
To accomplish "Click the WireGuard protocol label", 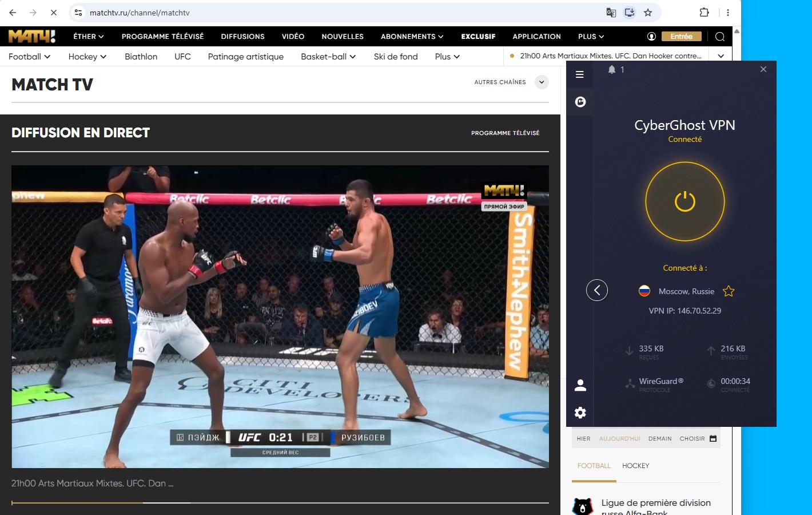I will click(661, 381).
